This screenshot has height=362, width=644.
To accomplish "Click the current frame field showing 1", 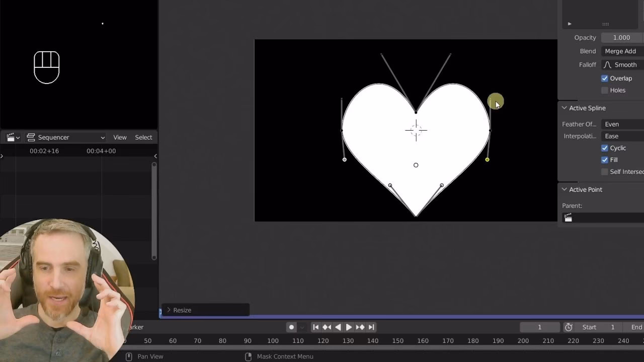I will point(539,327).
